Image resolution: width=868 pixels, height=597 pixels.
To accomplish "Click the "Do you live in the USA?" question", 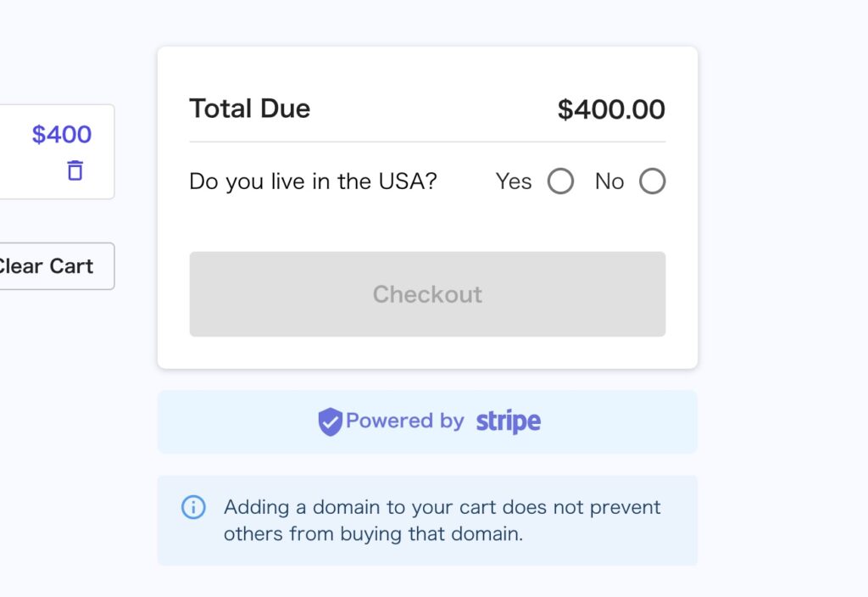I will [314, 181].
